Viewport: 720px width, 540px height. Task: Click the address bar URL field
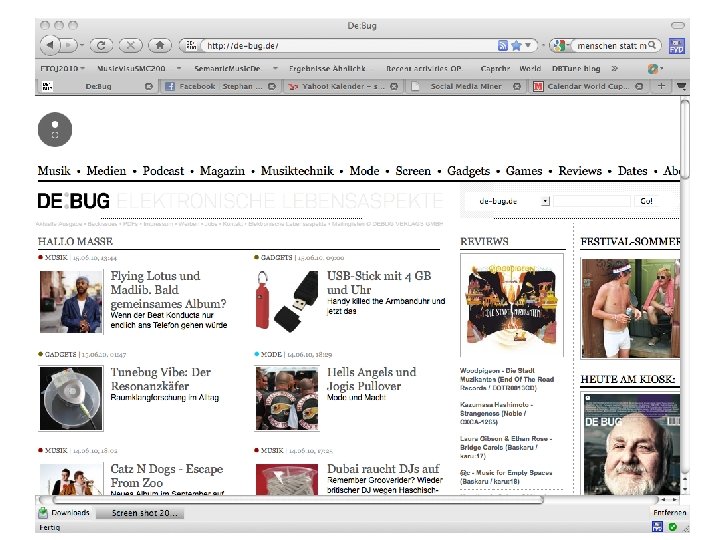(349, 45)
